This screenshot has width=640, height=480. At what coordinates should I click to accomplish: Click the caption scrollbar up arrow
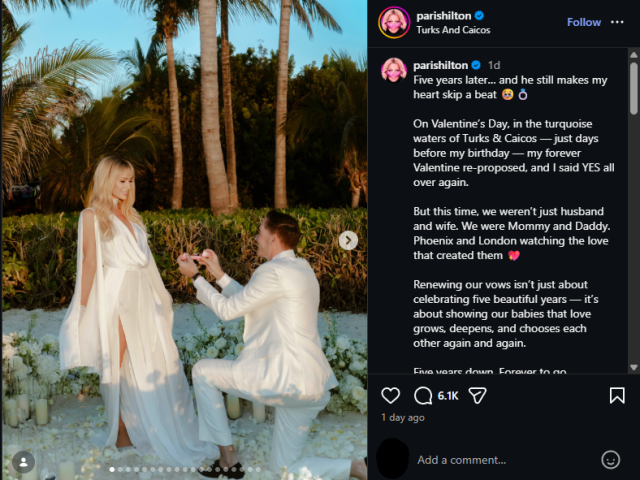633,54
